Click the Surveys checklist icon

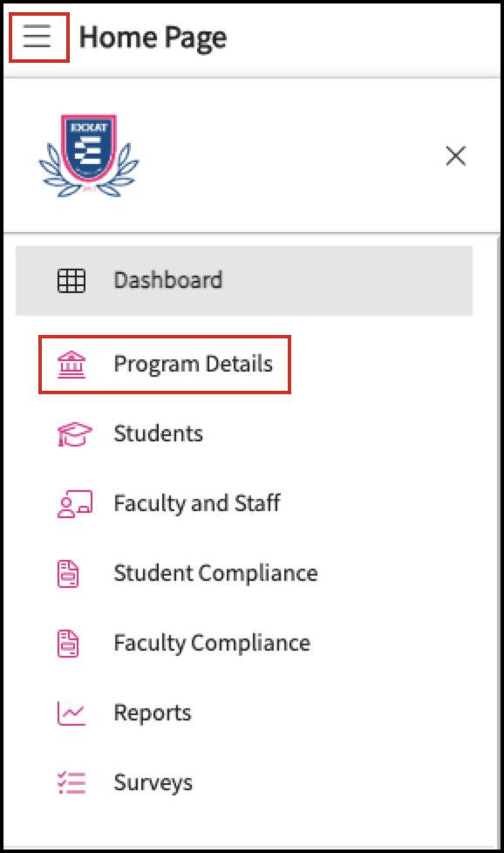72,782
